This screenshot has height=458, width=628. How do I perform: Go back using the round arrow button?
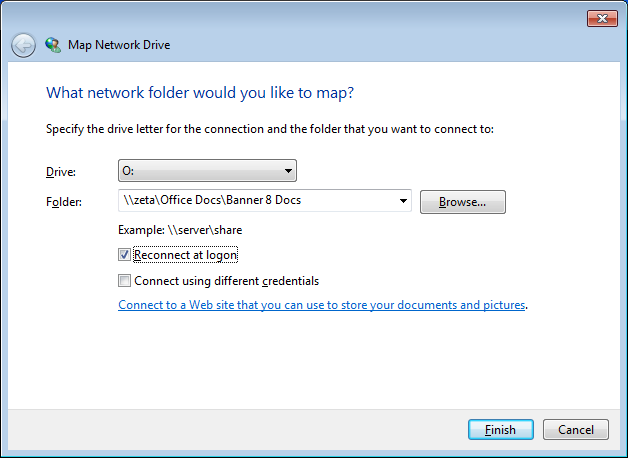pos(23,45)
